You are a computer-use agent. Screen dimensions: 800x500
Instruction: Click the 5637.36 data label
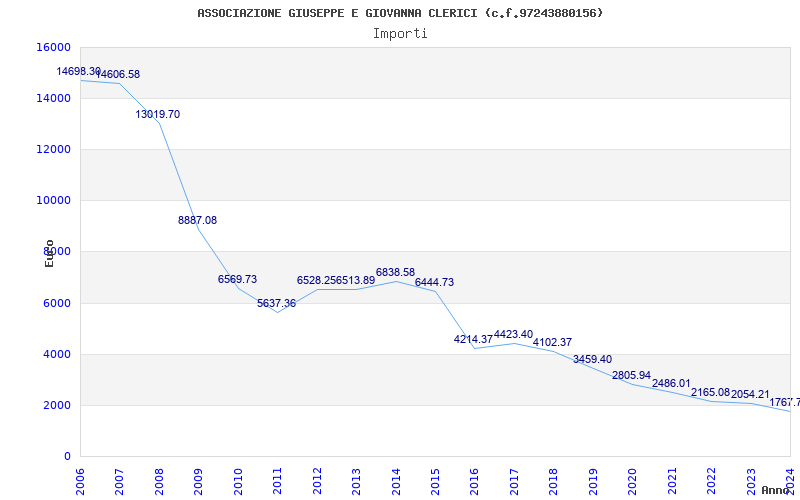point(277,304)
